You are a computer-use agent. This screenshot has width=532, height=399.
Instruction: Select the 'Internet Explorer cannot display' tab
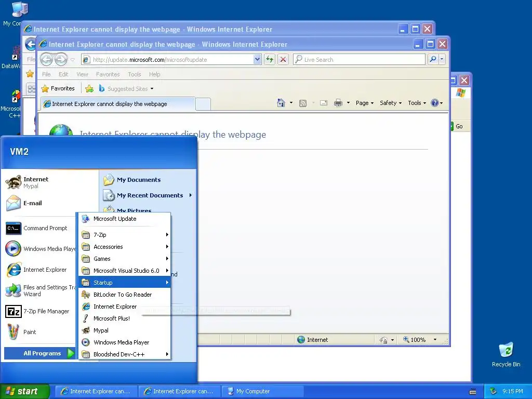(118, 104)
